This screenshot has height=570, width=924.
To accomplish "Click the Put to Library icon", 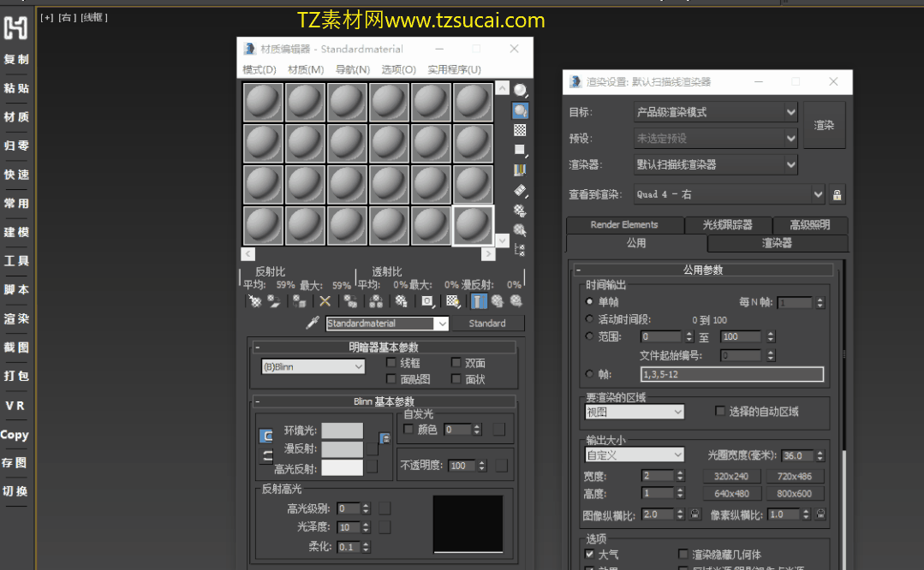I will coord(402,301).
